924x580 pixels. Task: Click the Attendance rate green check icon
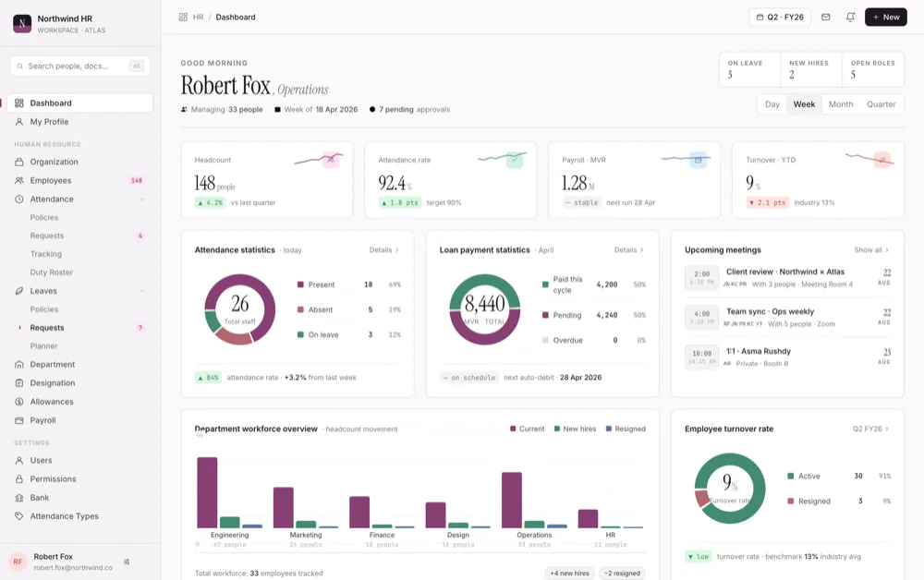click(515, 160)
